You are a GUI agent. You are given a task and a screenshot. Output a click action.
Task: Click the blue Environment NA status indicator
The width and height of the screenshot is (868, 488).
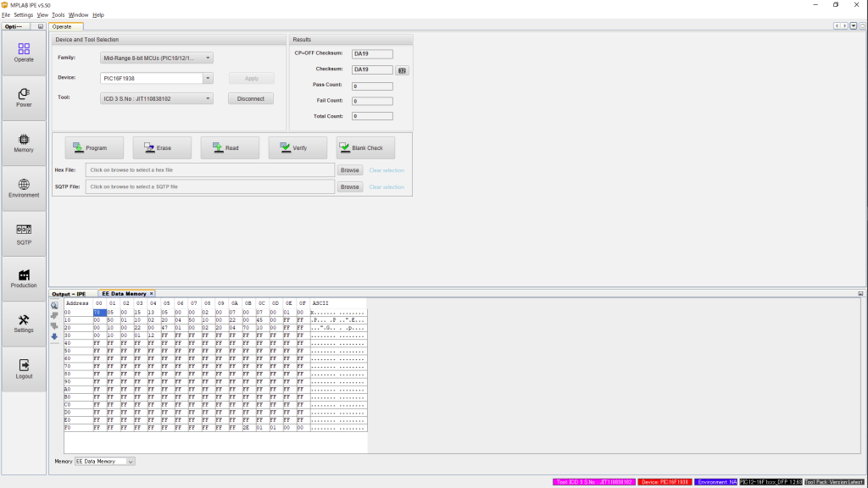715,482
